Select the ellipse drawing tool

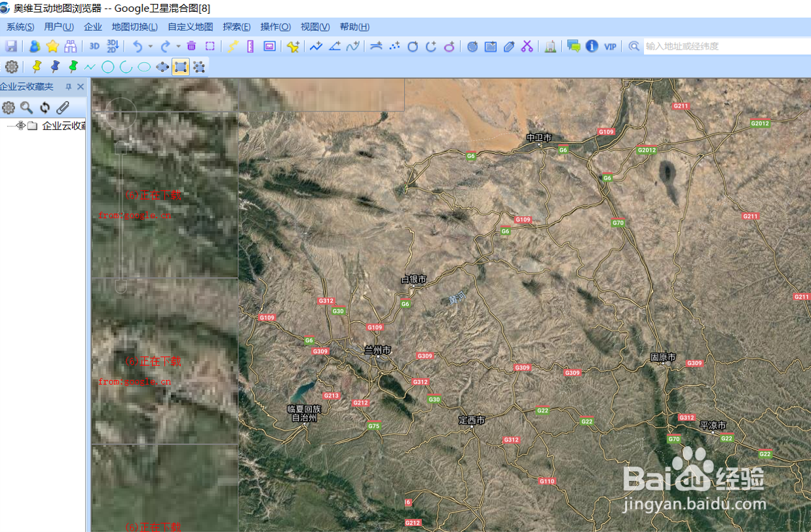coord(144,67)
